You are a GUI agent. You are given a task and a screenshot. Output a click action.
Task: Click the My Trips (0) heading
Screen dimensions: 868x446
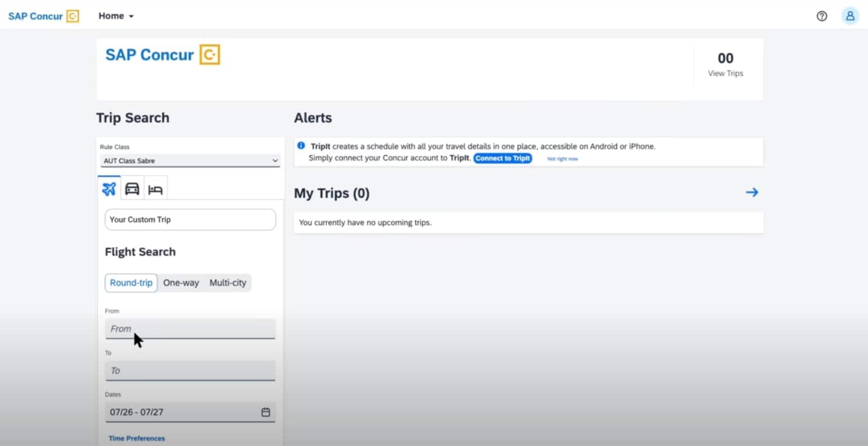click(x=332, y=193)
